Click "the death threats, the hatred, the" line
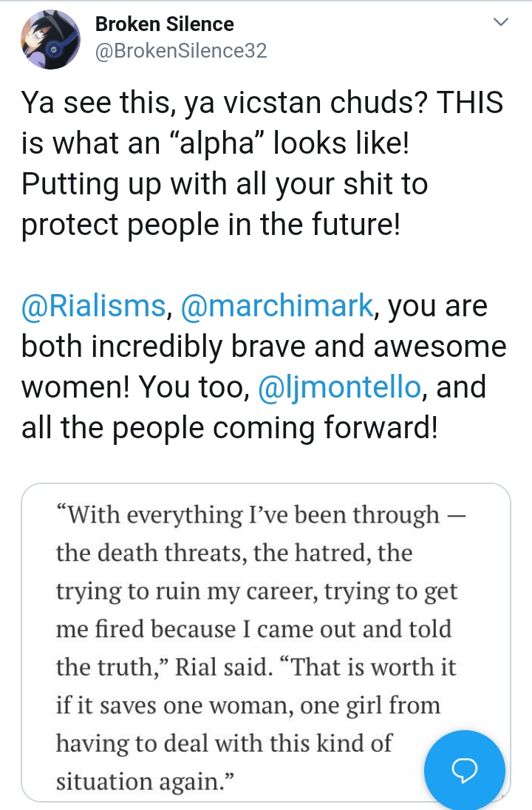Viewport: 532px width, 810px height. coord(234,553)
